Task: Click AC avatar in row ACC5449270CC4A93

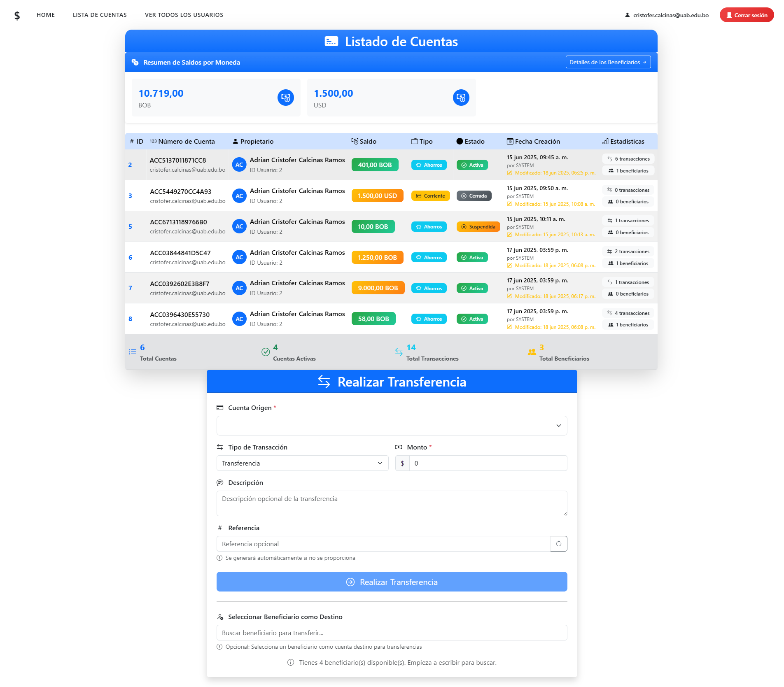Action: click(239, 196)
